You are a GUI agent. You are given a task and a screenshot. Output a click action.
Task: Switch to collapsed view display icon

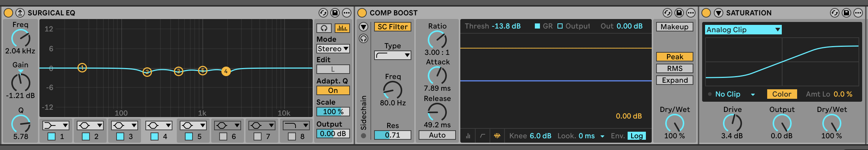[468, 136]
